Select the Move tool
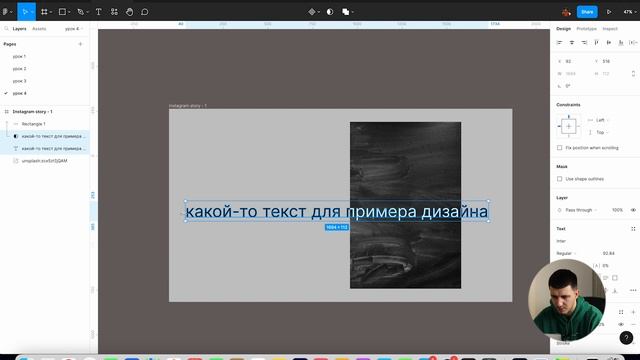640x360 pixels. point(24,12)
